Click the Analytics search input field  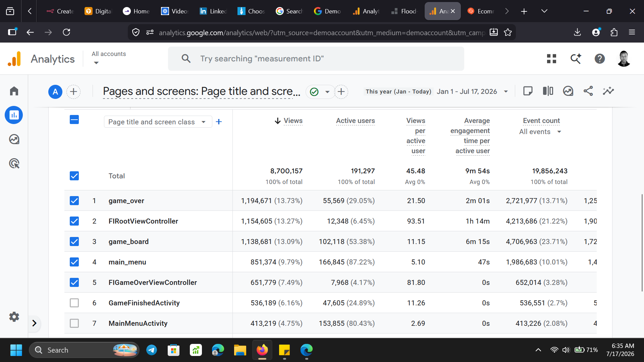316,59
